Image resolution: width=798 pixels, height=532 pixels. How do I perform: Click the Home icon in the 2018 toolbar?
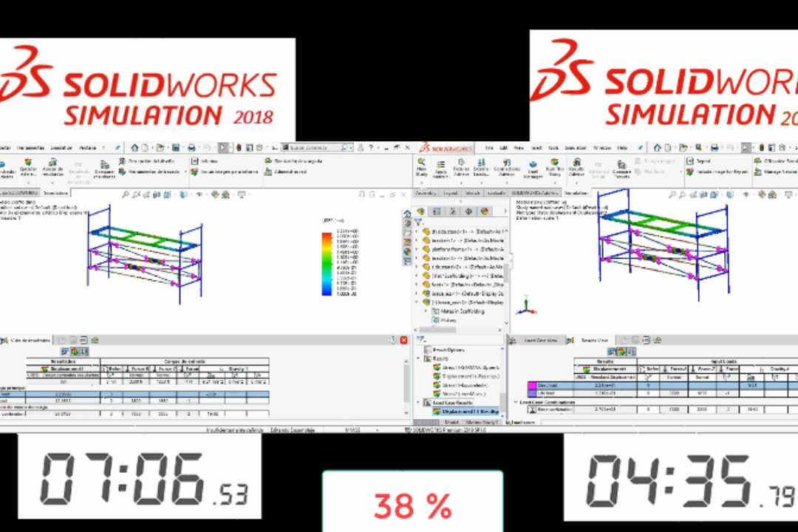(134, 148)
